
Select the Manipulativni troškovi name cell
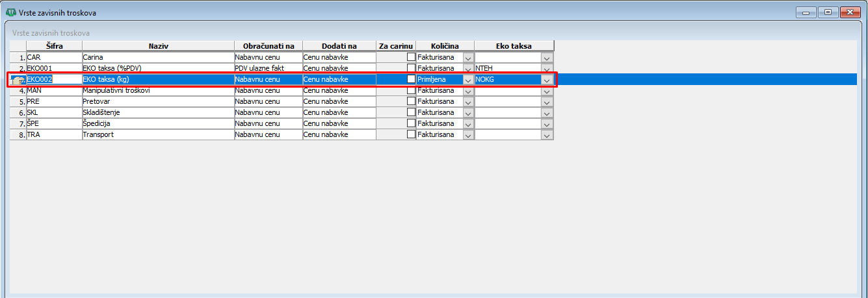[x=157, y=90]
